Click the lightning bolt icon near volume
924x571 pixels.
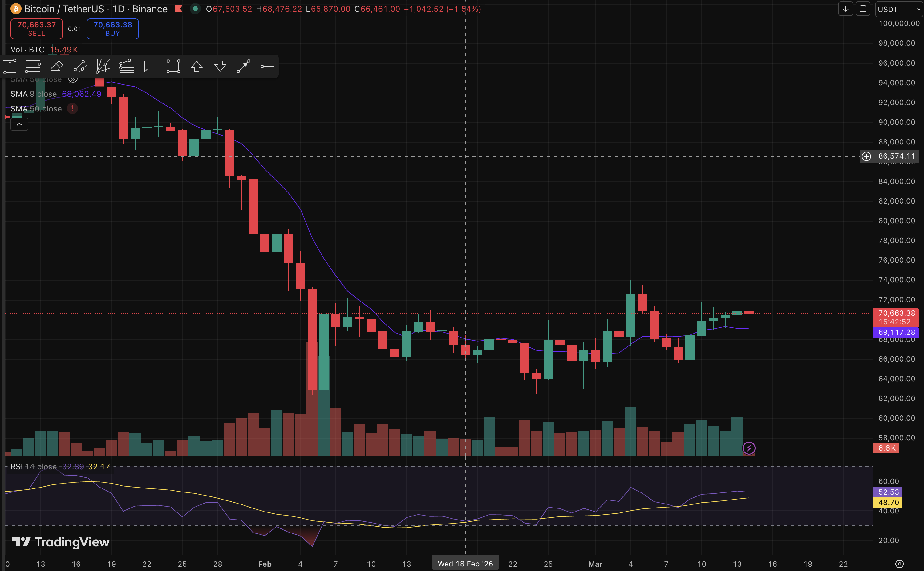tap(749, 448)
